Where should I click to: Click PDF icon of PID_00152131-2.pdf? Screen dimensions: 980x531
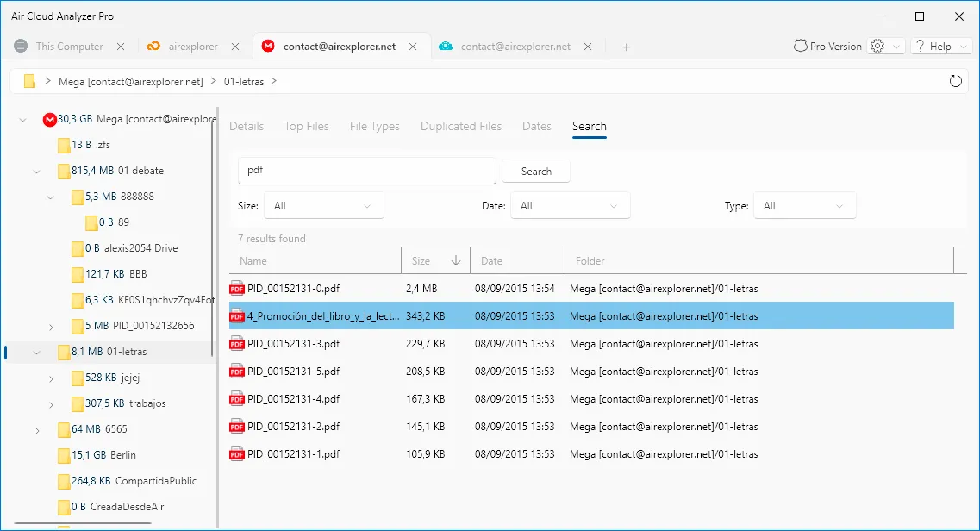(x=237, y=426)
